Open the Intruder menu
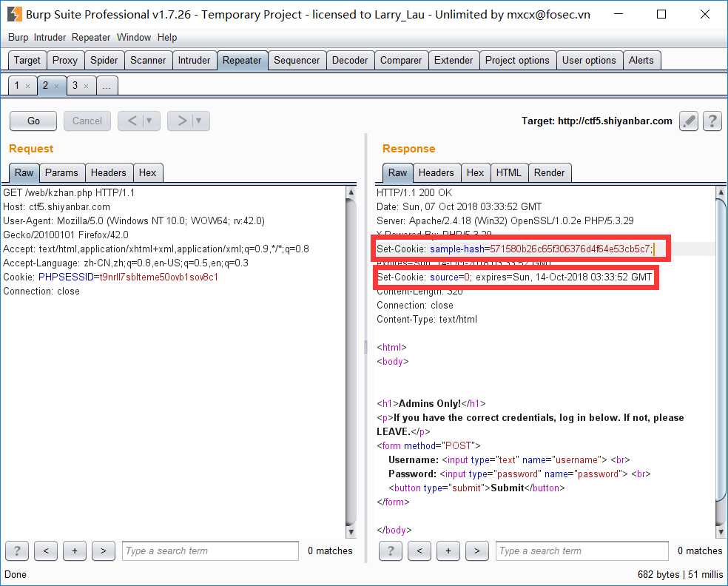This screenshot has height=586, width=728. (50, 38)
